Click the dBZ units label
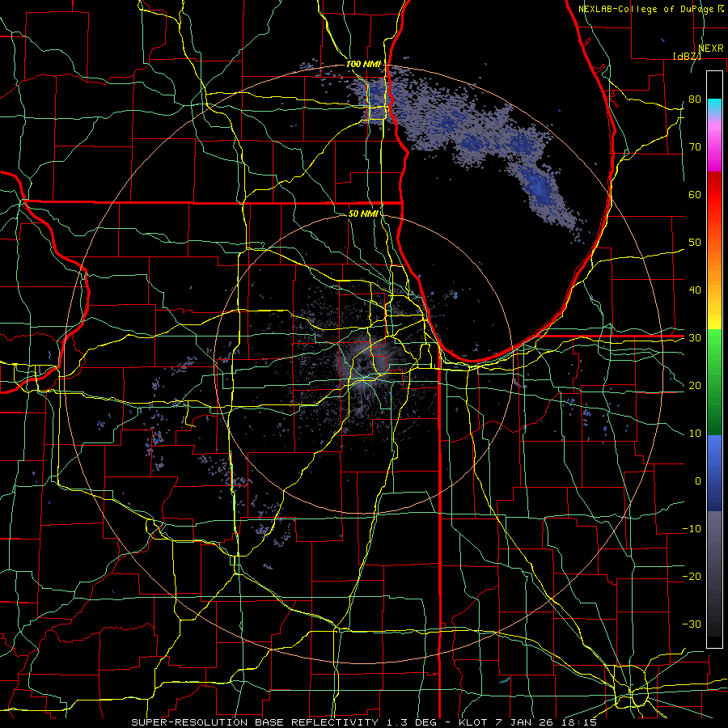This screenshot has width=728, height=728. [687, 56]
